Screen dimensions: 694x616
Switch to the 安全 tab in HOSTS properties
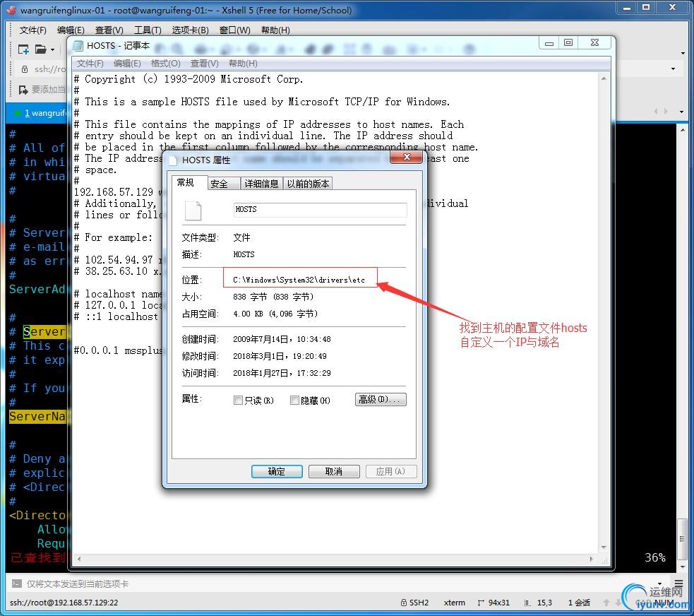224,184
